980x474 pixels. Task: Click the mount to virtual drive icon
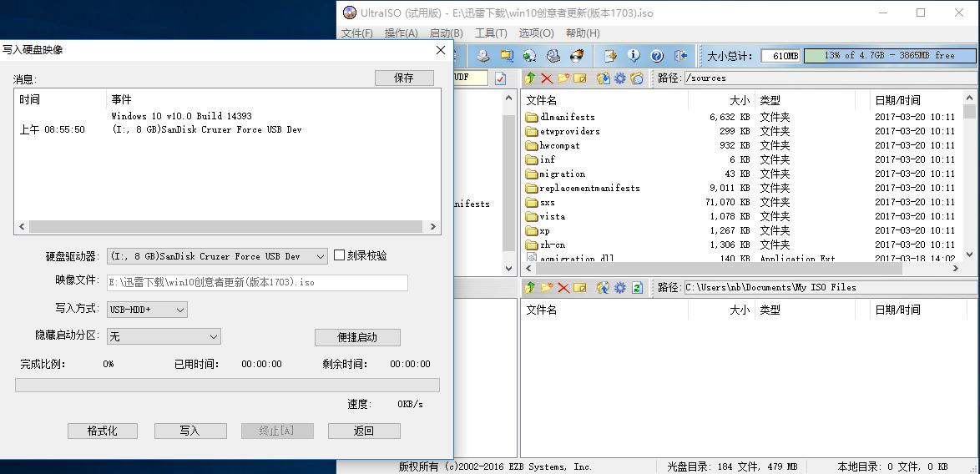tap(553, 56)
